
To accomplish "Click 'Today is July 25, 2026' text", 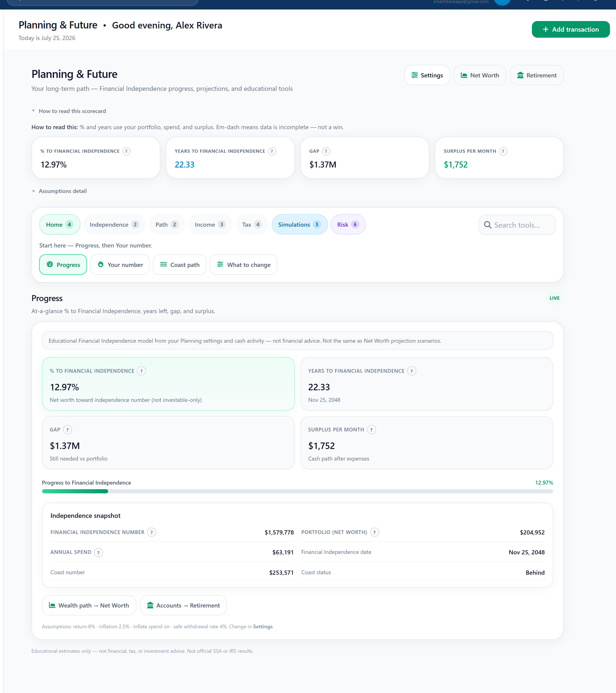I will tap(47, 38).
